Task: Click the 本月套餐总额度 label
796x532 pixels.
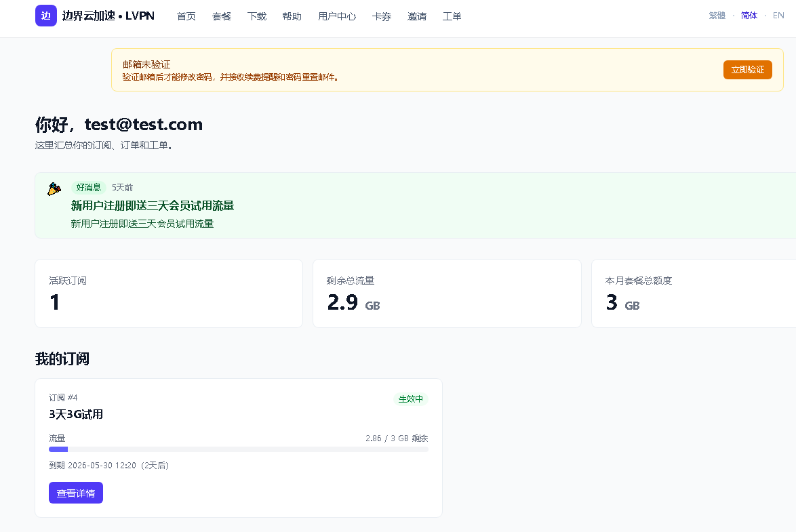Action: pyautogui.click(x=639, y=281)
